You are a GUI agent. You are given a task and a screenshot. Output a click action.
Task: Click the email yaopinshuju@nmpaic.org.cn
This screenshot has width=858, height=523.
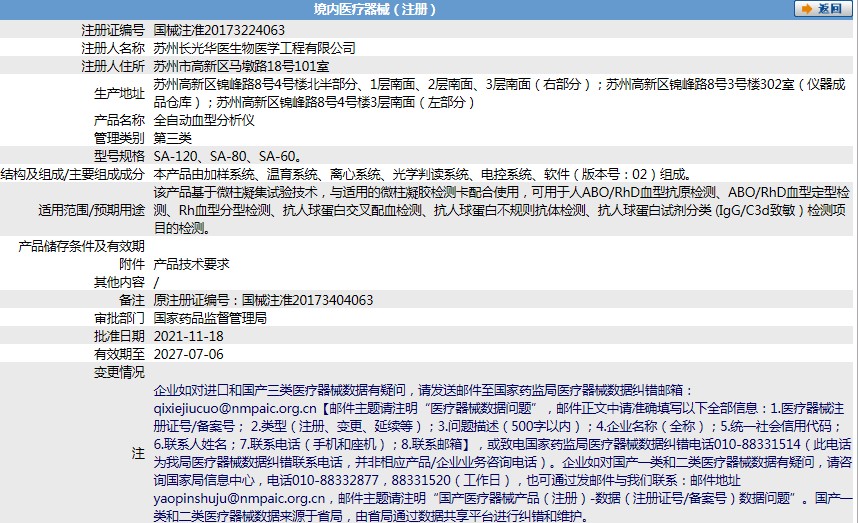coord(240,498)
